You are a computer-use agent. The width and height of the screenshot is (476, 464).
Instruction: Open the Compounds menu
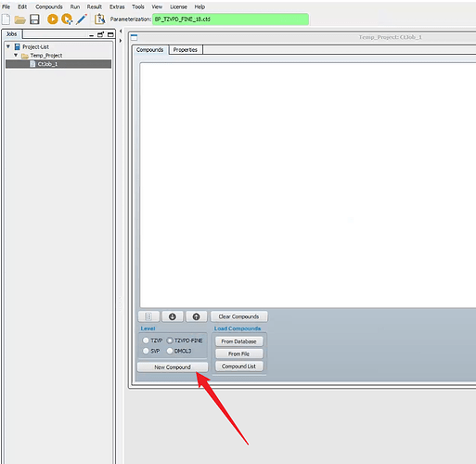49,6
